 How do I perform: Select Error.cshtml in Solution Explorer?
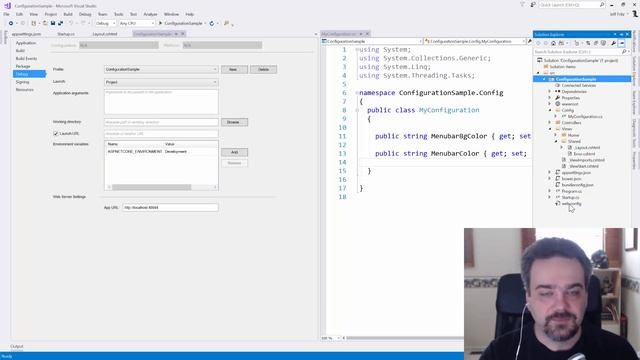coord(584,154)
